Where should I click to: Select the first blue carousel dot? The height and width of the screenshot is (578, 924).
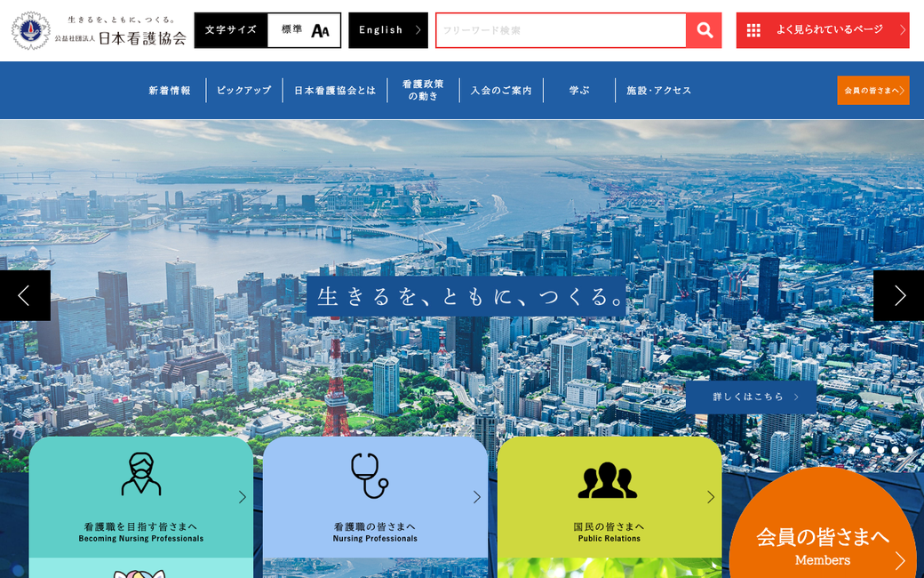(837, 450)
